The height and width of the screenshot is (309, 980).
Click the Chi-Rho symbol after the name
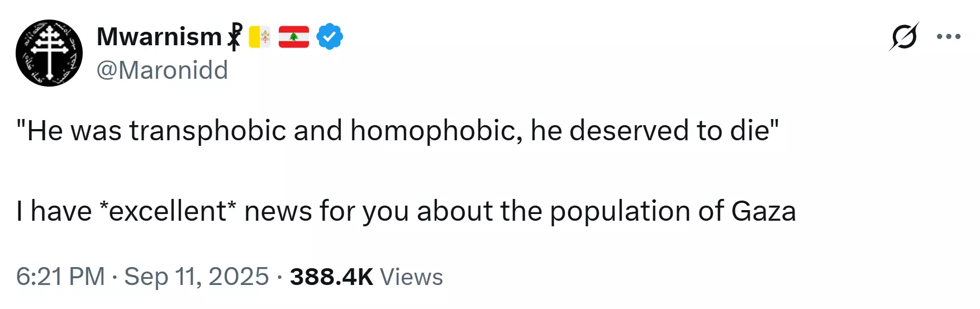click(x=235, y=36)
